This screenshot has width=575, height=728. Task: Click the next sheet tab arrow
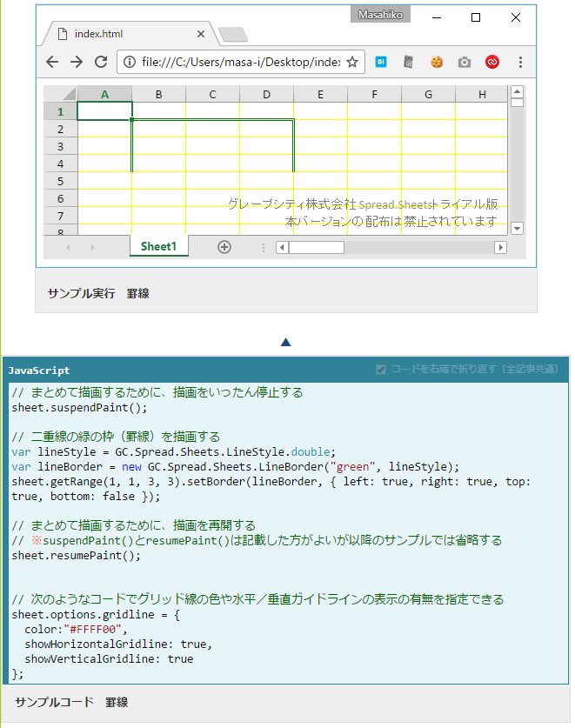(92, 248)
